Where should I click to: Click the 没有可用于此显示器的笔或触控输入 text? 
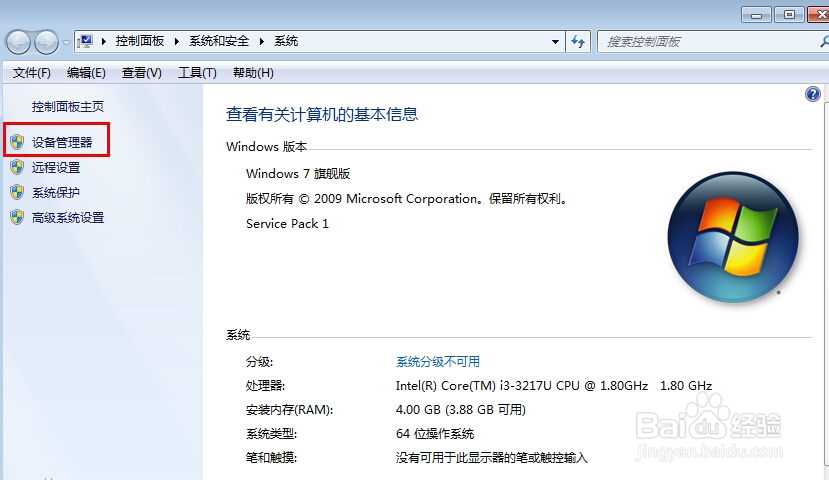pyautogui.click(x=492, y=458)
